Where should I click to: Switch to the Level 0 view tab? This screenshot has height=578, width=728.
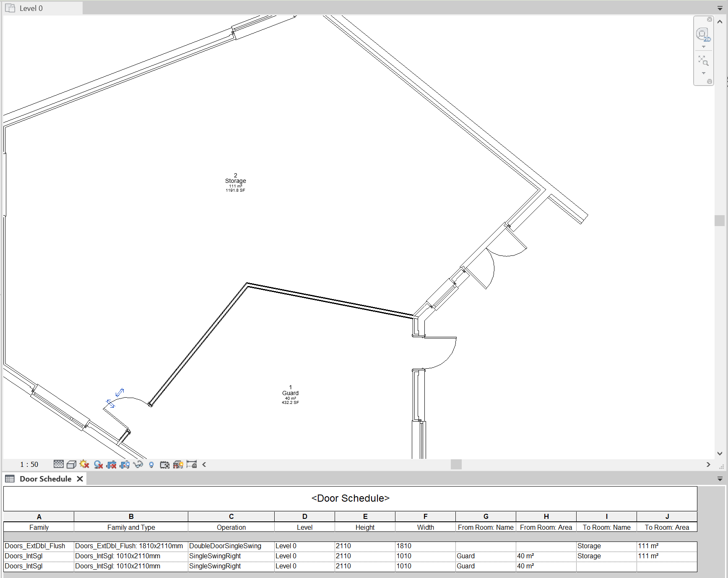pyautogui.click(x=31, y=8)
